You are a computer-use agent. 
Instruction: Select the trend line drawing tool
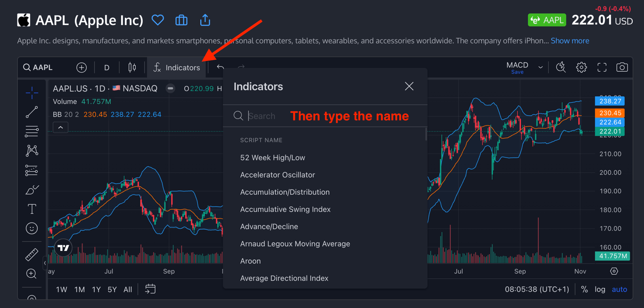tap(32, 112)
